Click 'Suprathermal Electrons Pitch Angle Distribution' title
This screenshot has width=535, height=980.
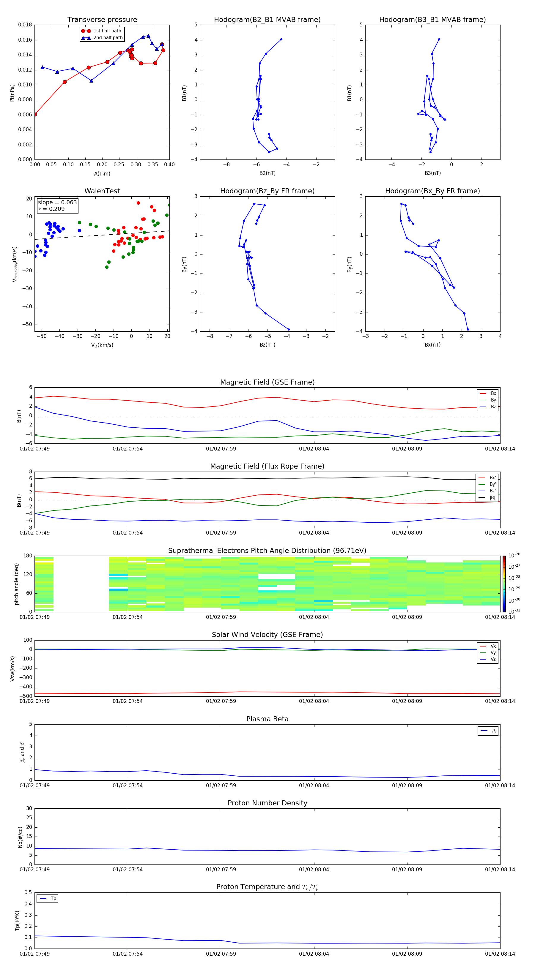[267, 551]
